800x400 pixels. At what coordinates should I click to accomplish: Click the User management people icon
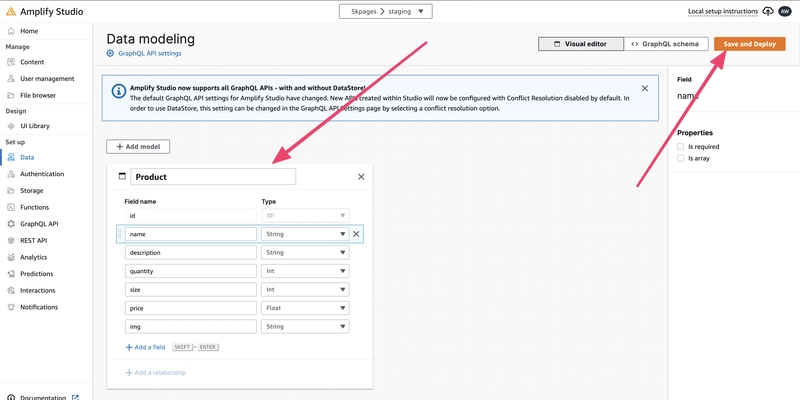(x=11, y=79)
